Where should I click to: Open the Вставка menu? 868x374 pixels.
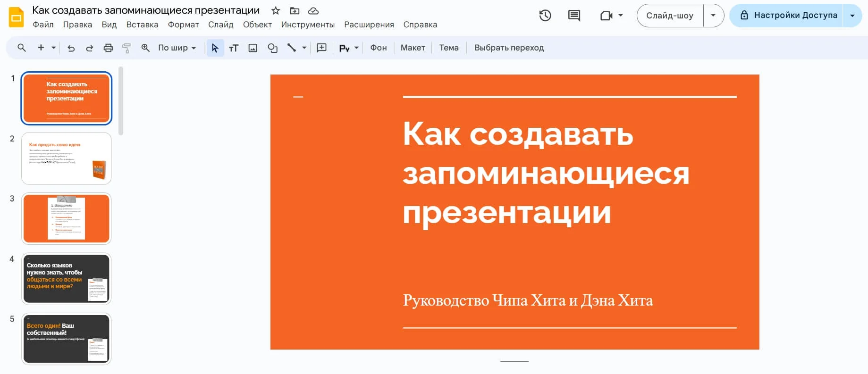[x=142, y=25]
